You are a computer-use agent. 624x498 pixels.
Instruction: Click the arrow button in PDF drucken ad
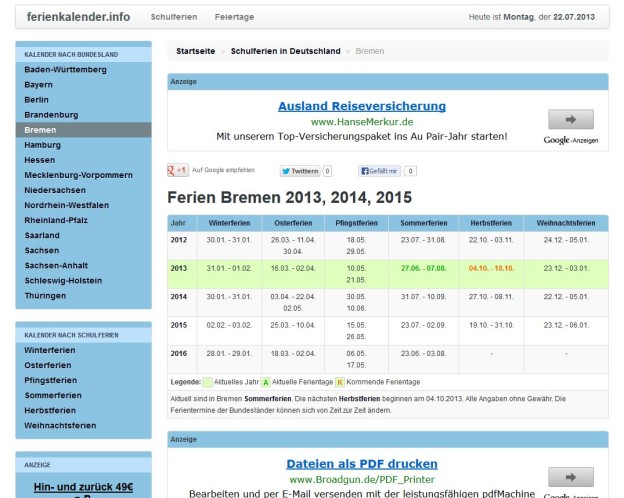pos(571,477)
